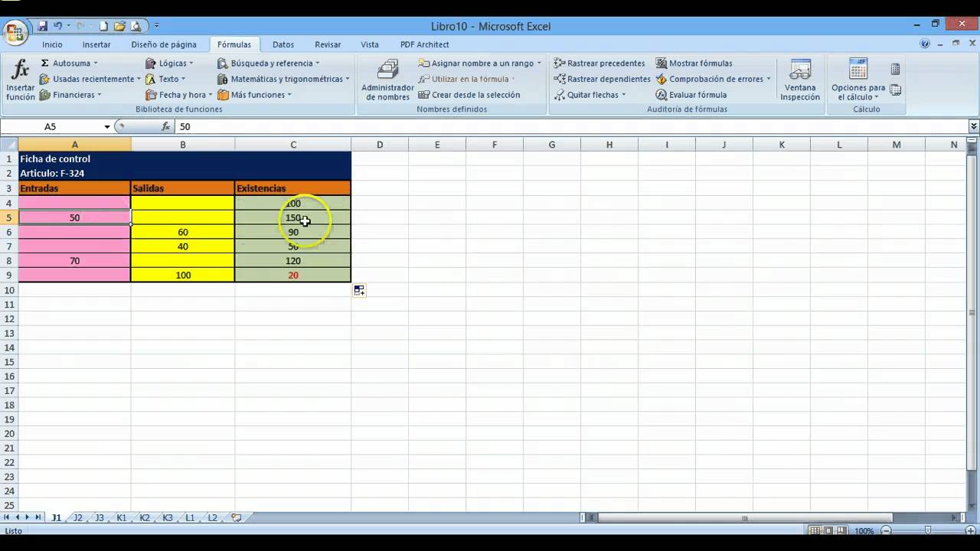This screenshot has width=980, height=551.
Task: Switch to Page Break Preview
Action: point(841,531)
